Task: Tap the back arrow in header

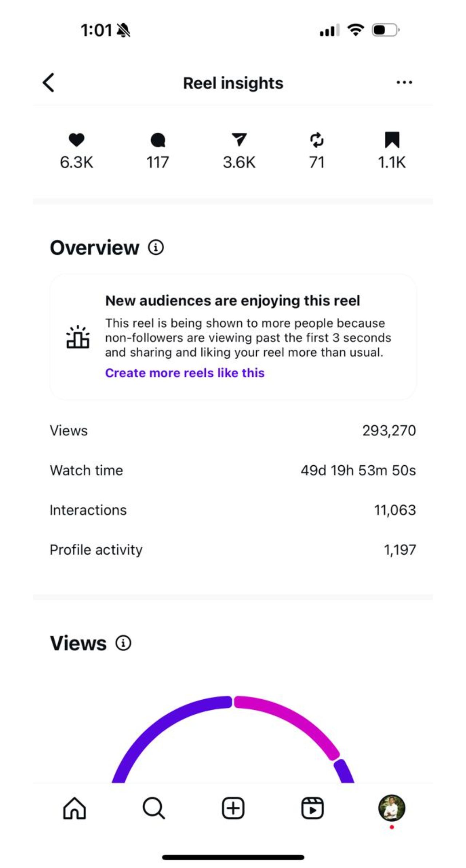Action: point(49,83)
